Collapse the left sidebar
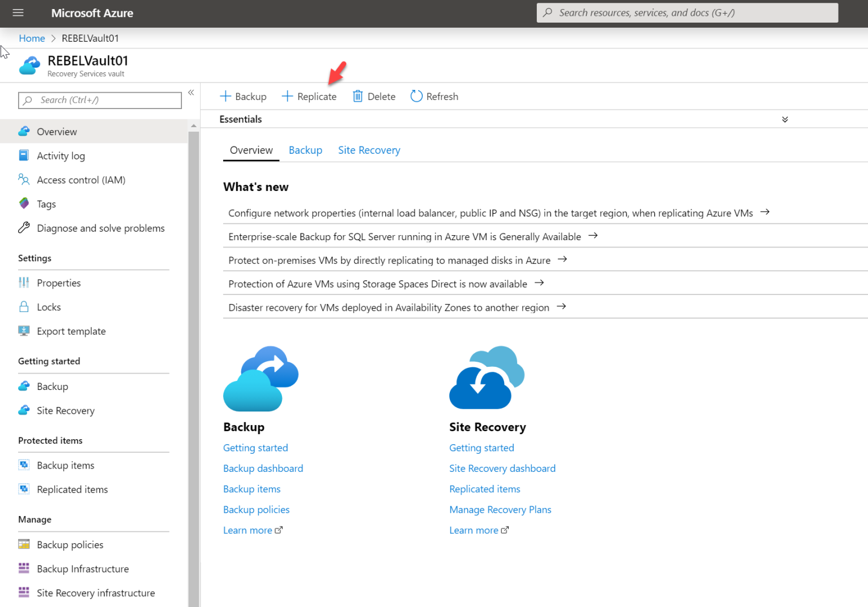This screenshot has height=607, width=868. pyautogui.click(x=191, y=92)
